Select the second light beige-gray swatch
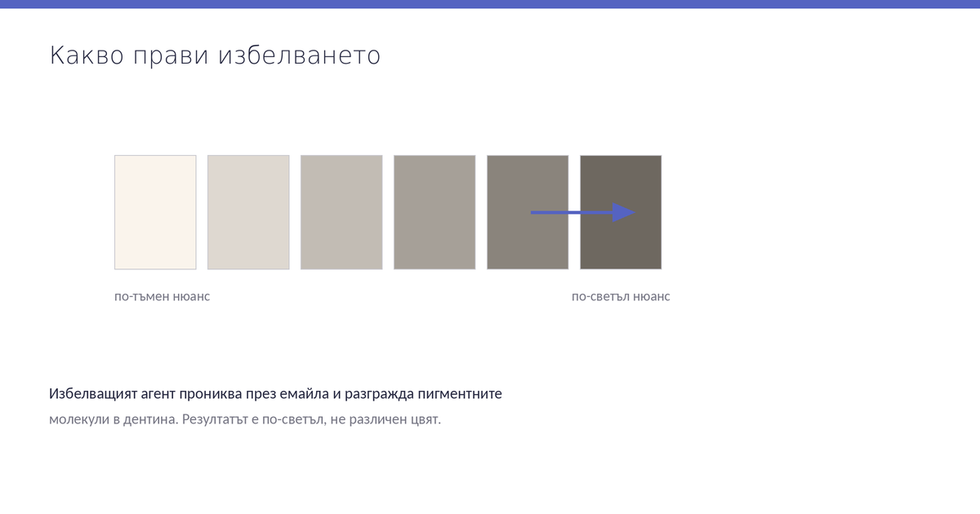This screenshot has height=514, width=980. pos(248,212)
